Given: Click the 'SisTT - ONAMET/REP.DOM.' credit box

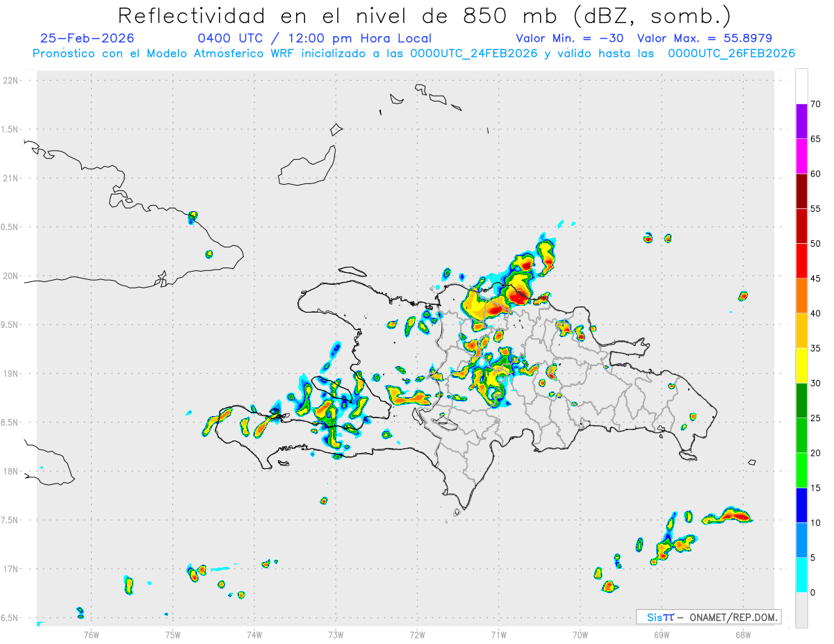Looking at the screenshot, I should click(x=709, y=617).
